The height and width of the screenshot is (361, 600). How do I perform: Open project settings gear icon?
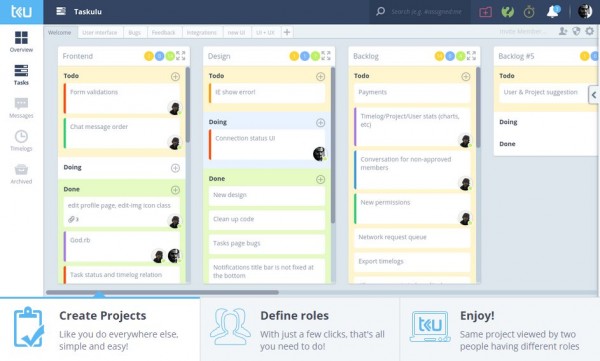click(590, 31)
